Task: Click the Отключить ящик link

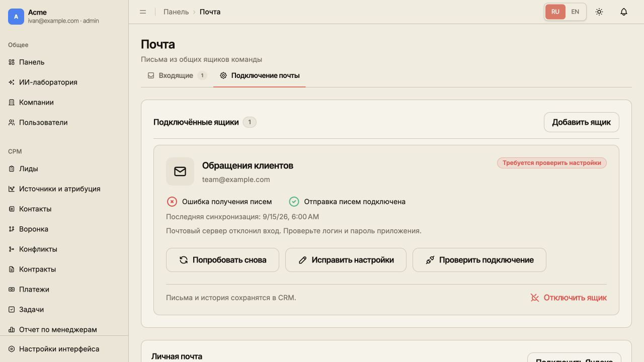Action: 569,298
